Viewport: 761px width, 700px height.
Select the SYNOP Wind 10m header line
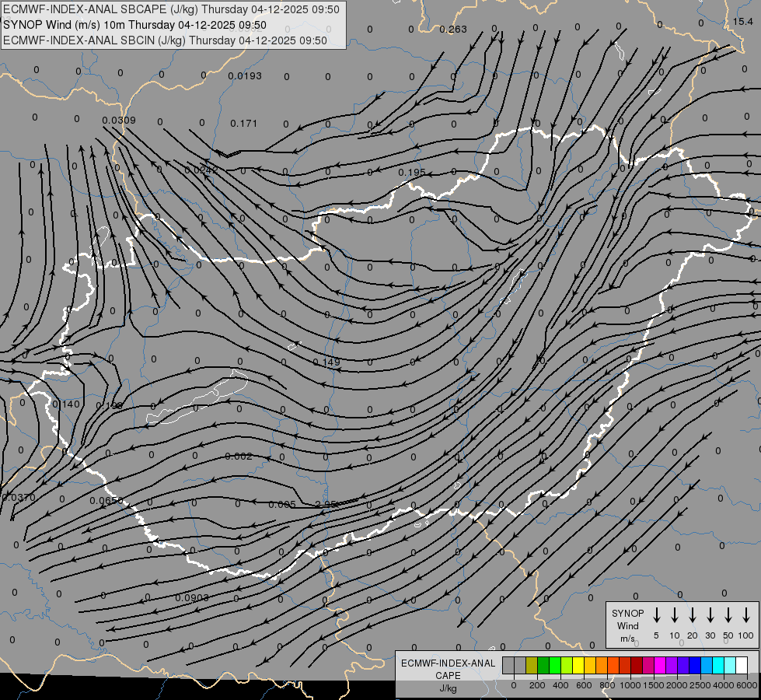[x=135, y=25]
